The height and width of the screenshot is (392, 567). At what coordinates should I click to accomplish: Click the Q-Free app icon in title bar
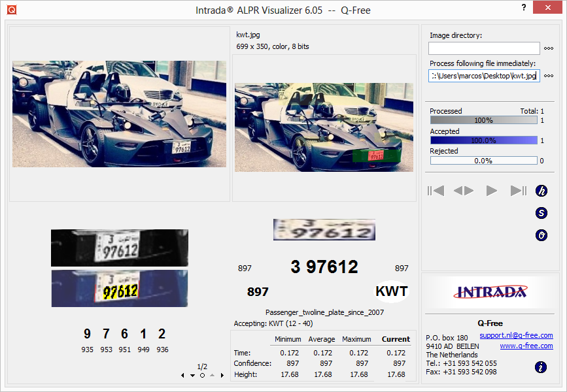(12, 10)
